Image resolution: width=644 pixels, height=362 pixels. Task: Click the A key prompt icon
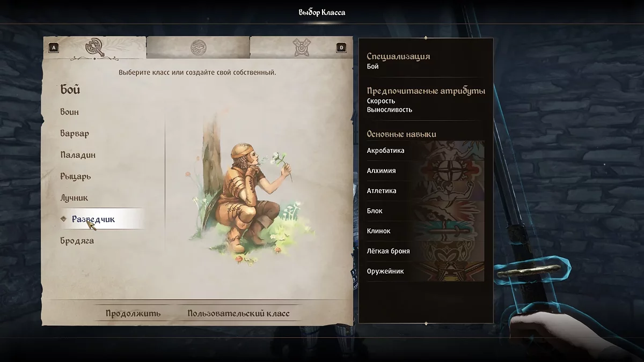tap(54, 48)
